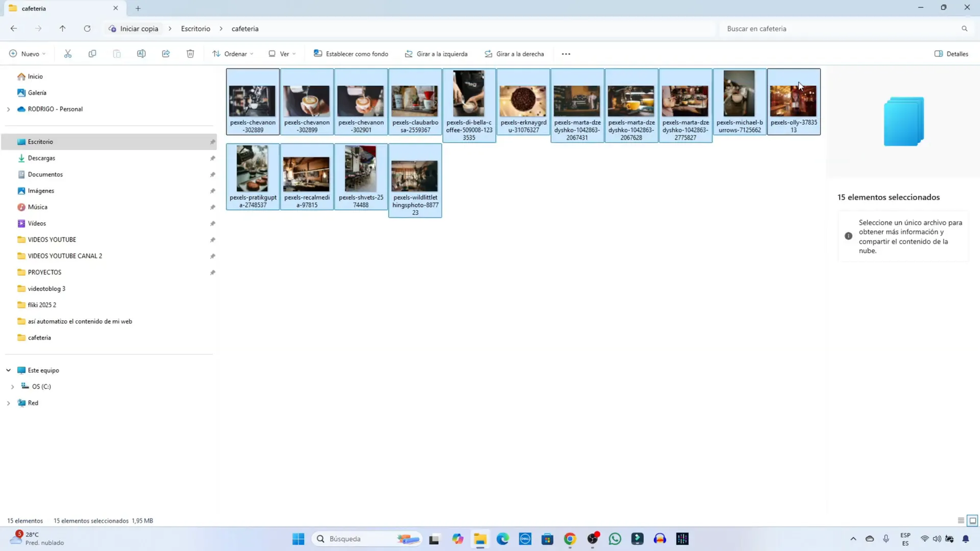
Task: Click Establecer como fondo button
Action: tap(351, 54)
